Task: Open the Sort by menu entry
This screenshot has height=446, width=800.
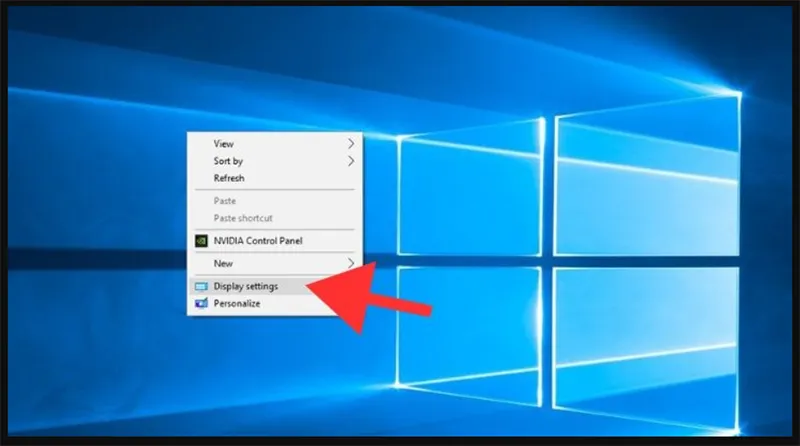Action: point(275,161)
